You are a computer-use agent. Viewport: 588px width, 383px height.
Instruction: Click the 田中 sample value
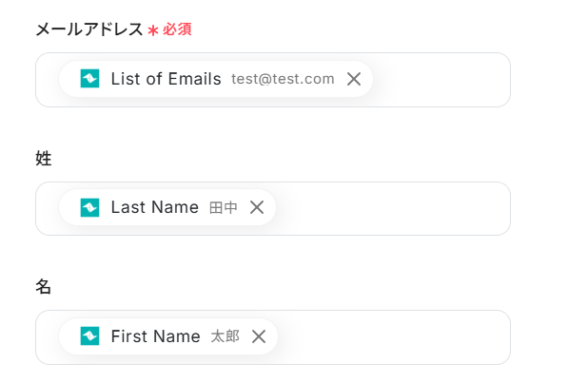coord(224,207)
